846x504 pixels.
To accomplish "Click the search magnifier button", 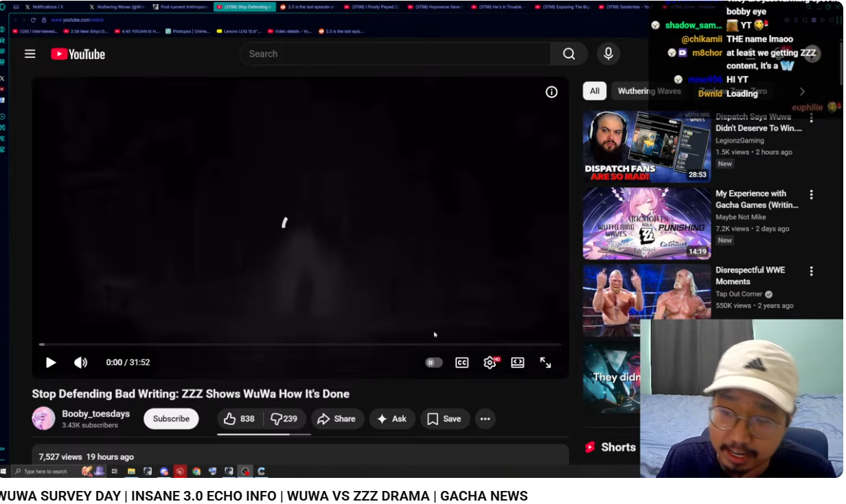I will (569, 54).
